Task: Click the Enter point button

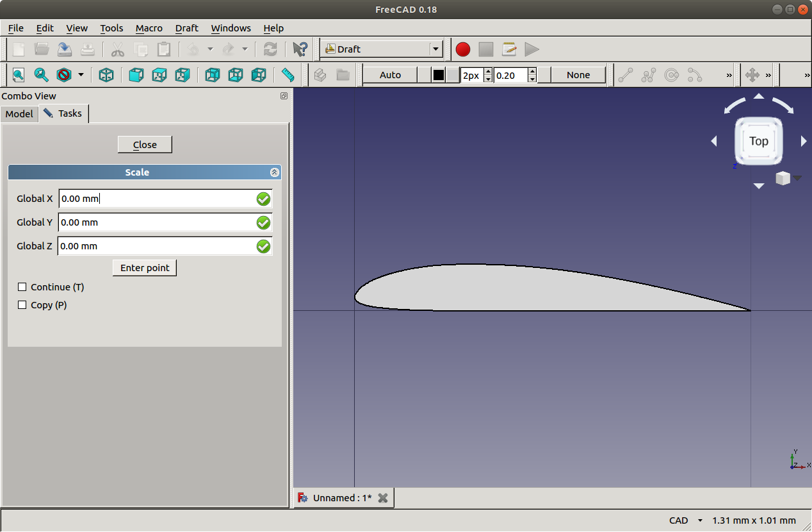Action: click(x=145, y=268)
